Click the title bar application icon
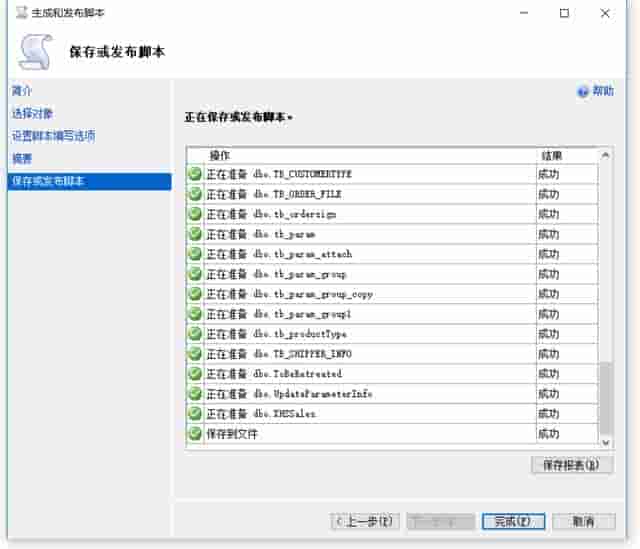 click(21, 13)
